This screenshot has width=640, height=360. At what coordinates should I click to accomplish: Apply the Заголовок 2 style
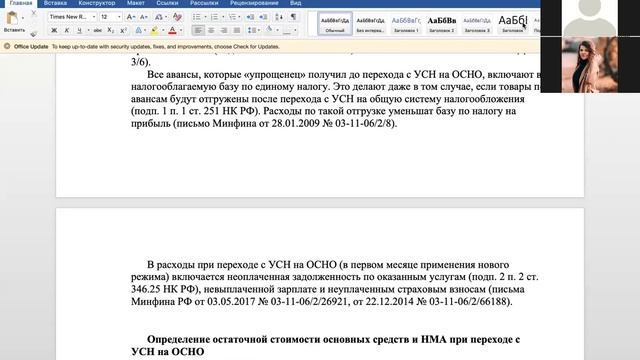(x=441, y=24)
